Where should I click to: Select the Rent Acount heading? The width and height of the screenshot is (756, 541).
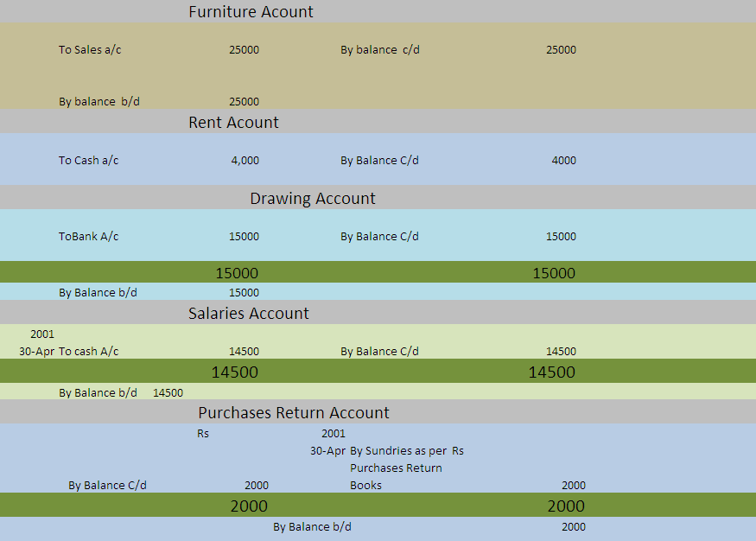(233, 122)
